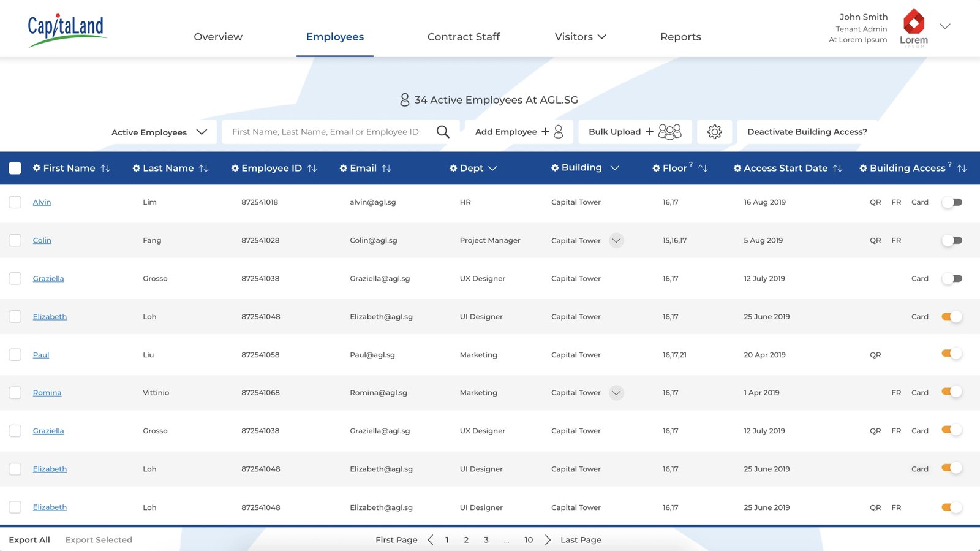
Task: Open the Dept column filter chevron
Action: [492, 169]
